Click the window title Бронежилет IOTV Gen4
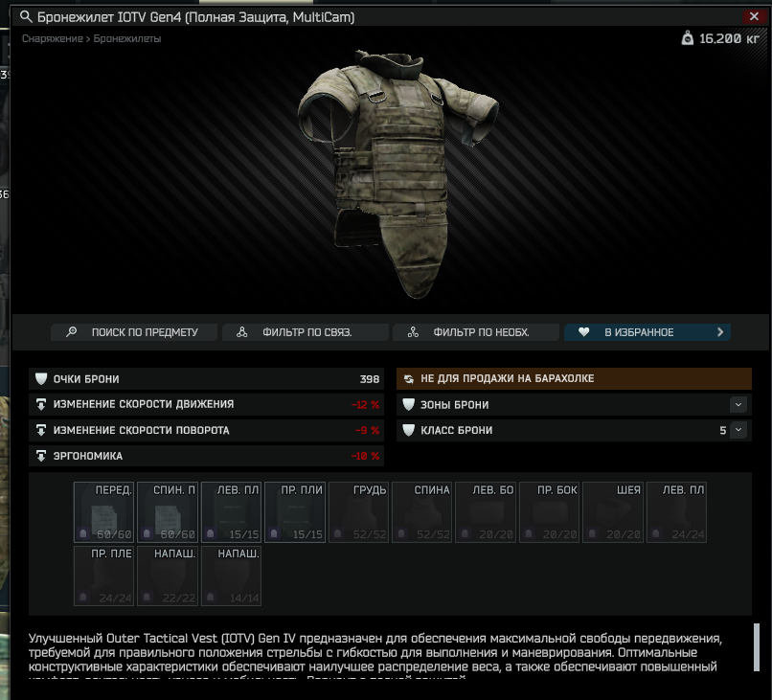Screen dimensions: 772x700 [195, 17]
